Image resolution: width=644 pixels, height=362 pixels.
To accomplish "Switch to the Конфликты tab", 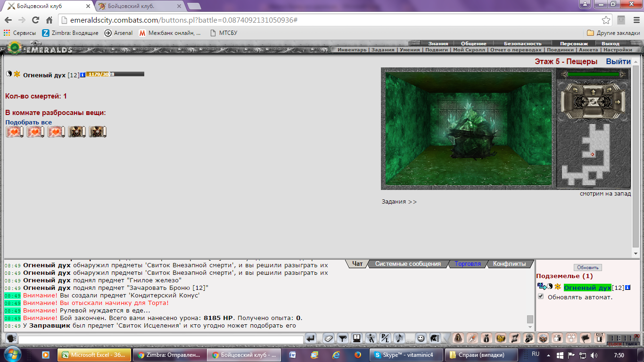I will [509, 264].
